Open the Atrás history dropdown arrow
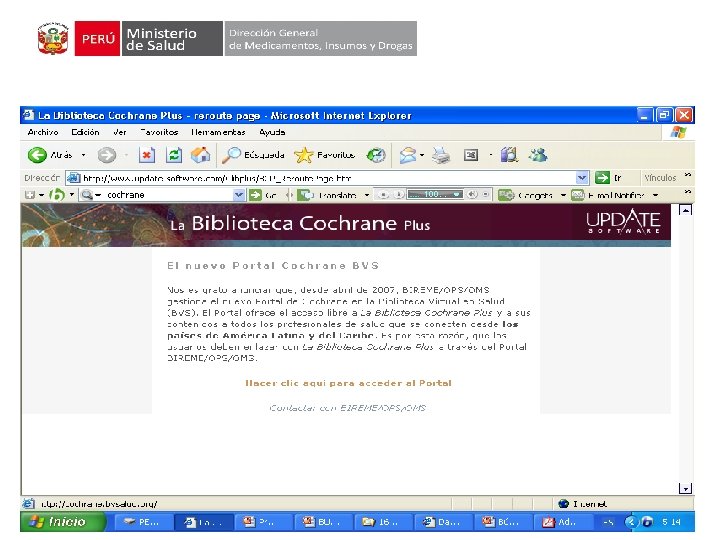This screenshot has height=540, width=720. 83,155
